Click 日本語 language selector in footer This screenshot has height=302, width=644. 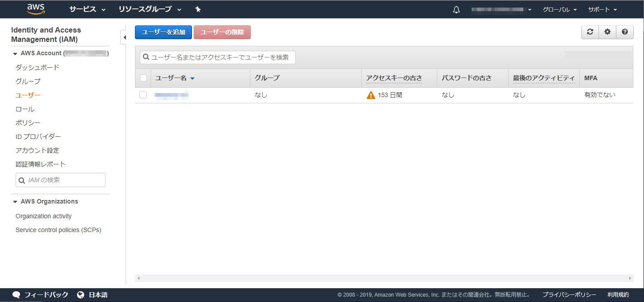click(98, 295)
